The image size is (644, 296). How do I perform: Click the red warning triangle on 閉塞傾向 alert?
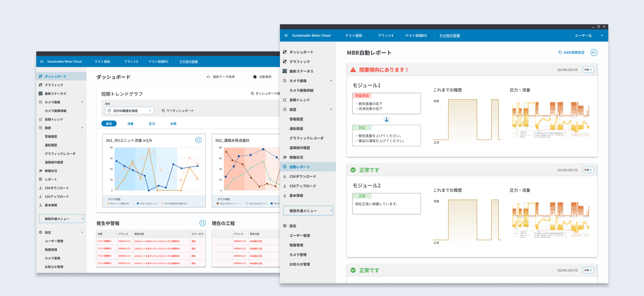pyautogui.click(x=353, y=70)
